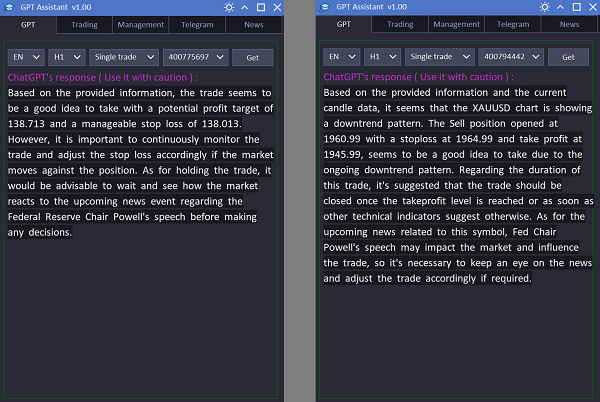Viewport: 600px width, 402px height.
Task: Maximize the right GPT Assistant window
Action: [577, 7]
